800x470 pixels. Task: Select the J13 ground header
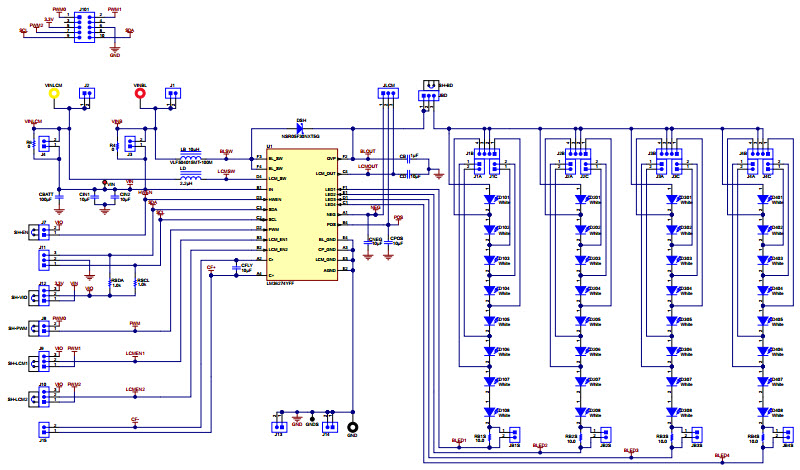pos(277,424)
